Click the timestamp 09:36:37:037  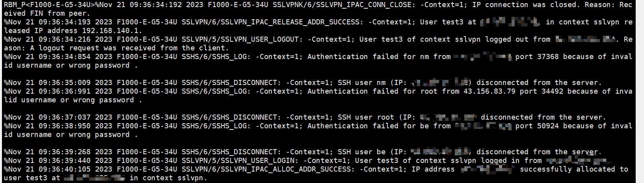click(x=64, y=117)
